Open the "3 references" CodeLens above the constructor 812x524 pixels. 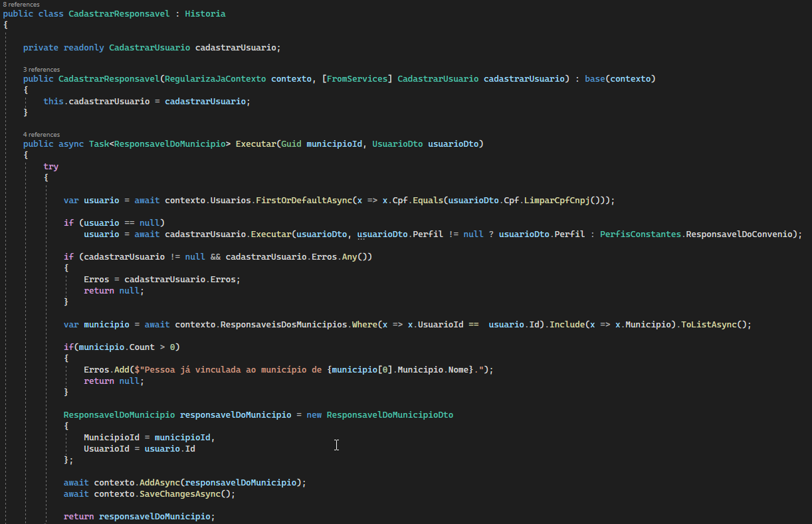point(41,69)
